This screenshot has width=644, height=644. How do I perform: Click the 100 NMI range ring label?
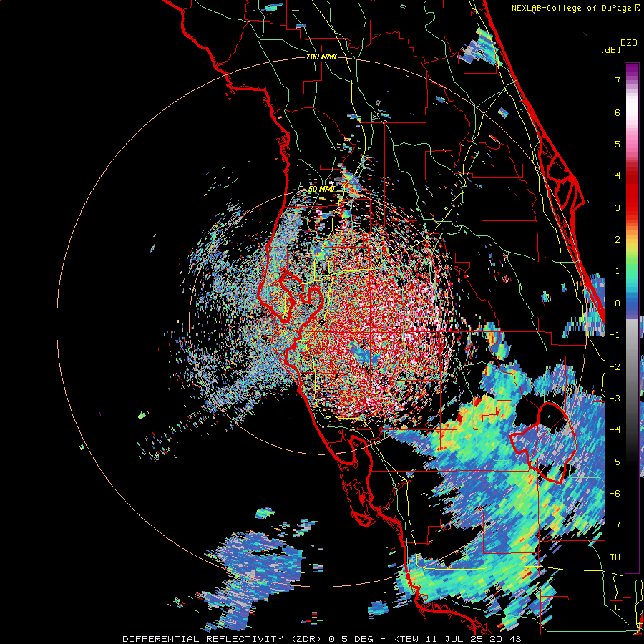[321, 57]
